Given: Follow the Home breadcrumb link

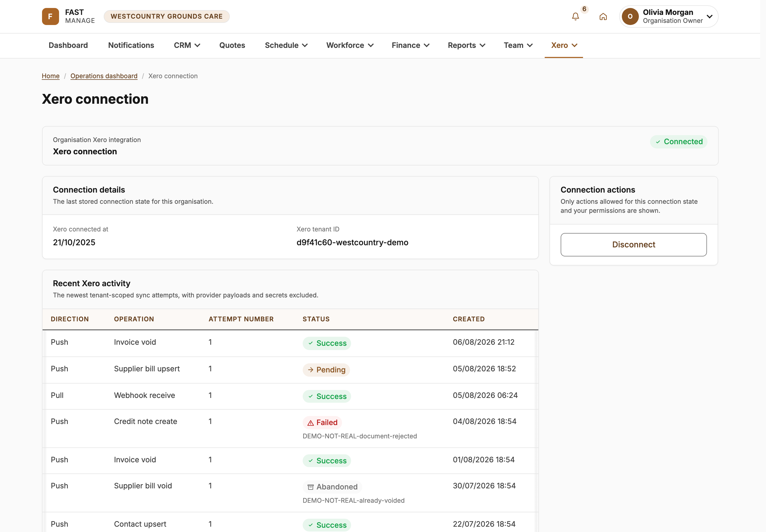Looking at the screenshot, I should 51,76.
